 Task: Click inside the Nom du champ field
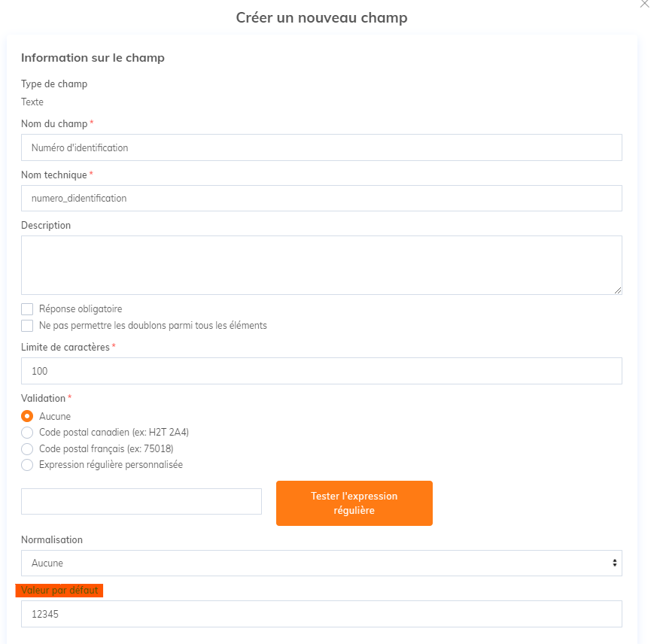(321, 147)
